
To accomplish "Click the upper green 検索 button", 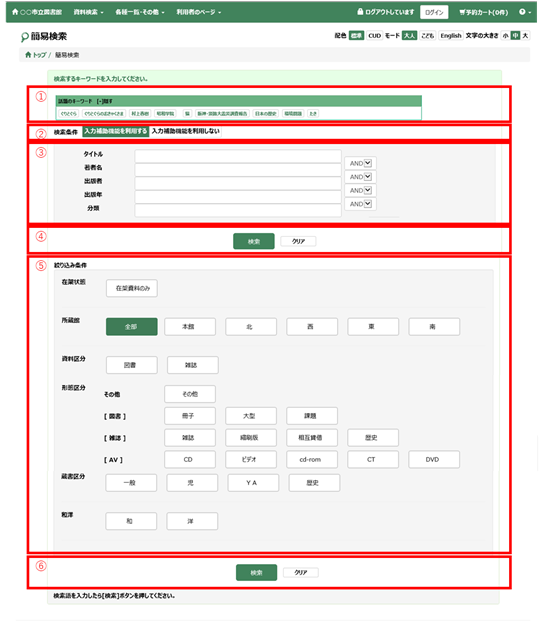I will [x=254, y=241].
